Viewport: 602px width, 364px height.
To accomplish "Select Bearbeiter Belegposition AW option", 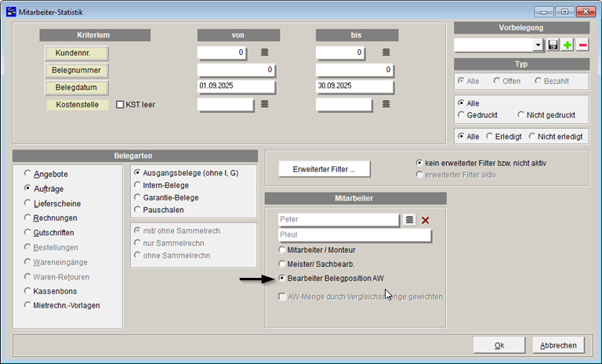I will pyautogui.click(x=332, y=278).
